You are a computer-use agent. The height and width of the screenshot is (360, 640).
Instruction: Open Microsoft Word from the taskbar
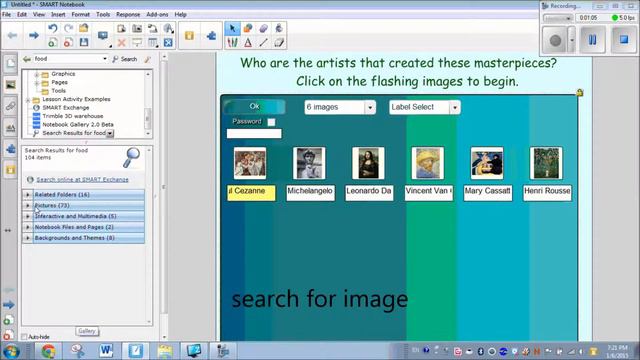click(106, 351)
